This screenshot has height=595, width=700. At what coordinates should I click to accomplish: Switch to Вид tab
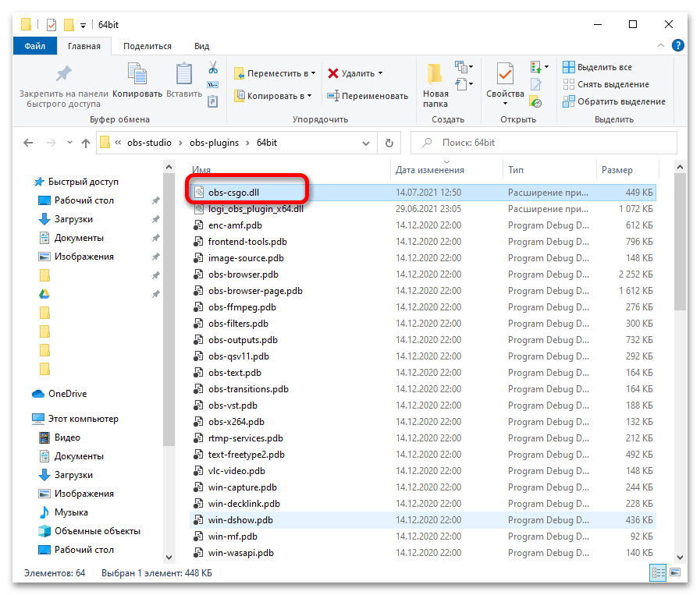[x=202, y=46]
